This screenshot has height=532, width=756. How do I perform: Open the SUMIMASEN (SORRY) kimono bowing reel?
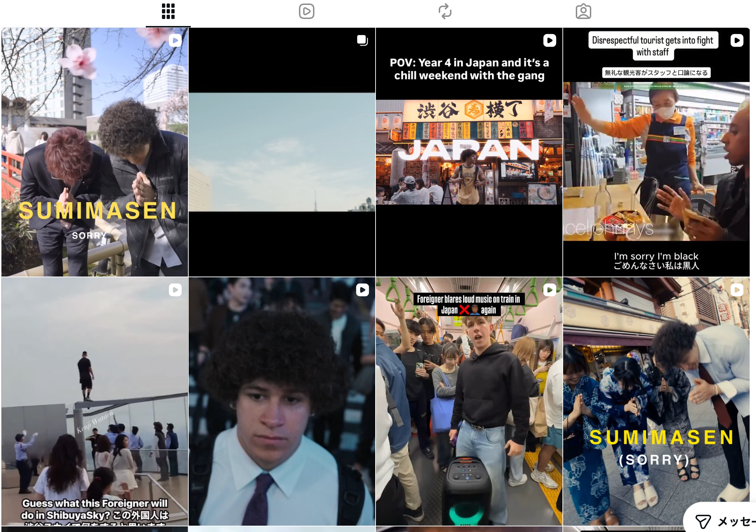656,401
